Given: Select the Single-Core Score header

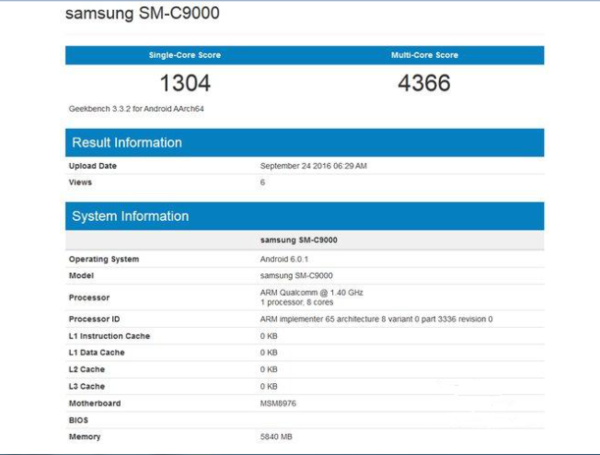Looking at the screenshot, I should click(184, 55).
